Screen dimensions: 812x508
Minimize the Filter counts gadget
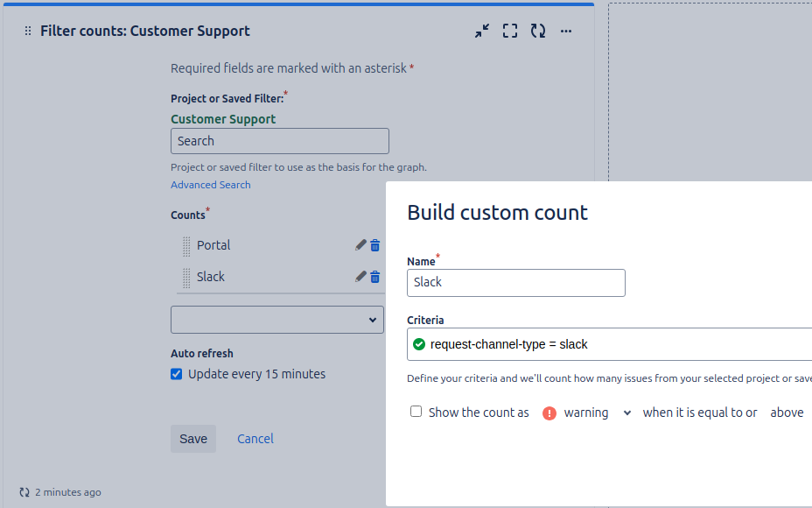482,32
